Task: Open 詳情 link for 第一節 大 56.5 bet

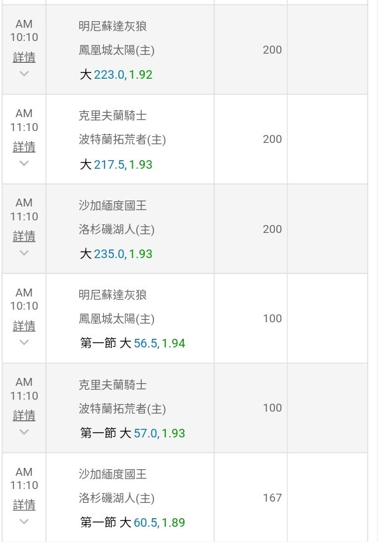Action: pos(24,326)
